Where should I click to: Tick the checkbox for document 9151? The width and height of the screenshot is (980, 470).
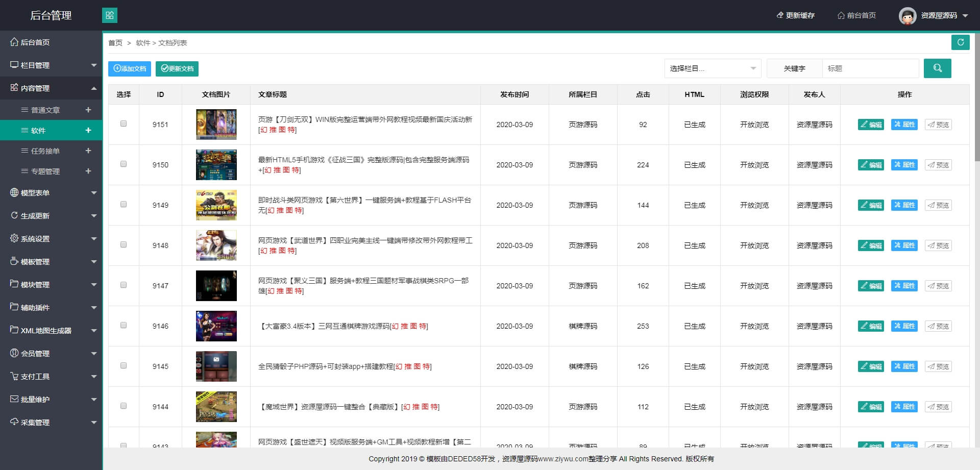124,123
